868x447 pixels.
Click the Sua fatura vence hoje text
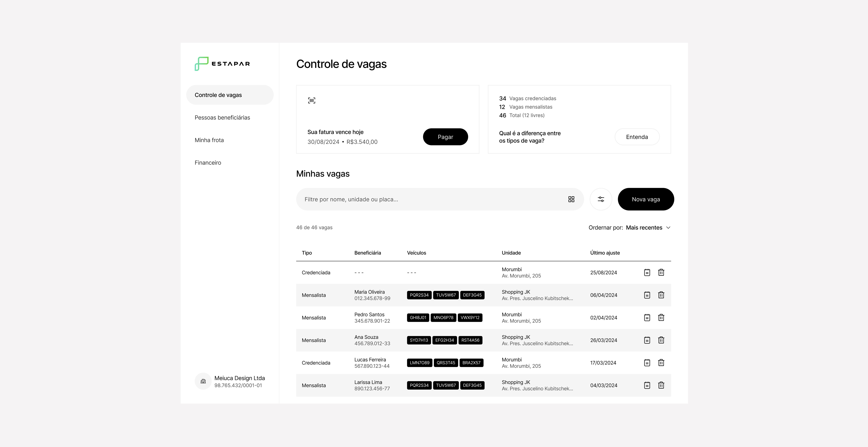click(335, 132)
